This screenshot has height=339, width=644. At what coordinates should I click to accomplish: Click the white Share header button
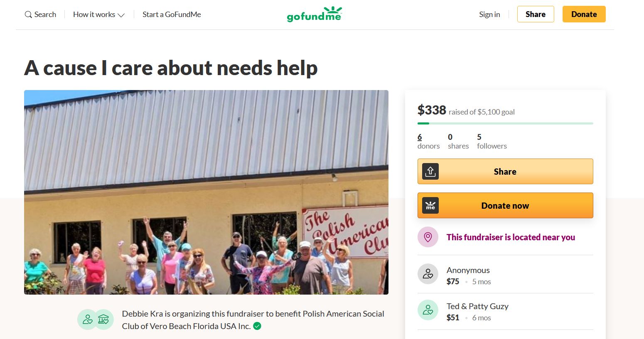point(536,14)
